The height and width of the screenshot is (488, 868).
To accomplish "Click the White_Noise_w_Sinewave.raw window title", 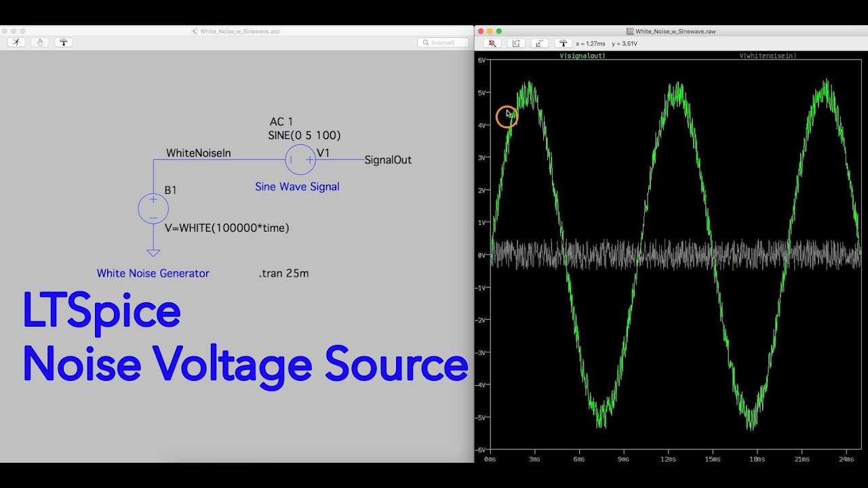I will click(675, 31).
